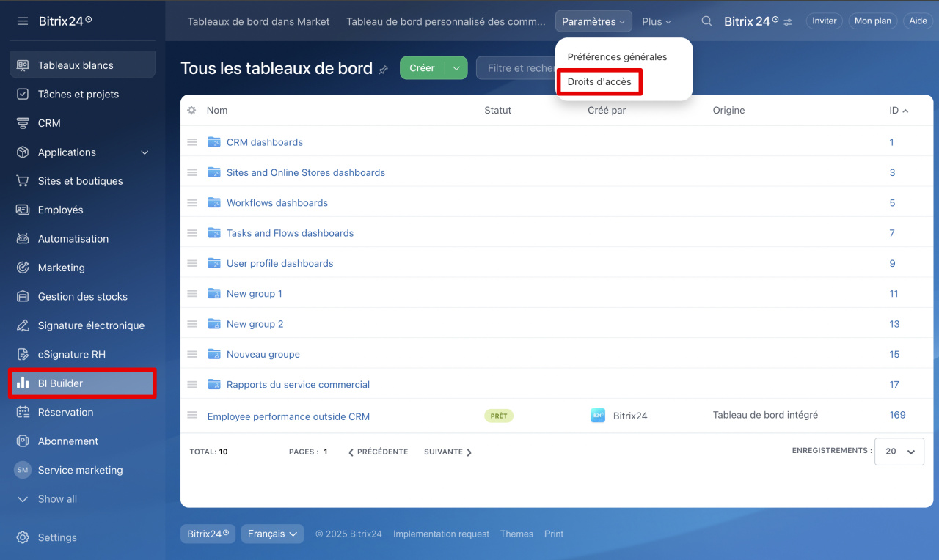Open New group 1 link
Screen dimensions: 939x560
click(x=255, y=294)
